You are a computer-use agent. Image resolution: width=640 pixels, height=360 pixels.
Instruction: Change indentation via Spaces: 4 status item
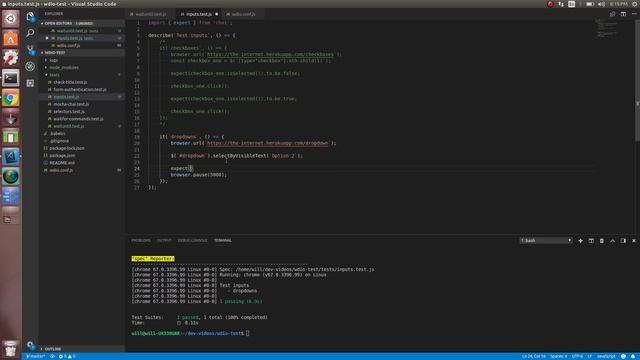(559, 356)
